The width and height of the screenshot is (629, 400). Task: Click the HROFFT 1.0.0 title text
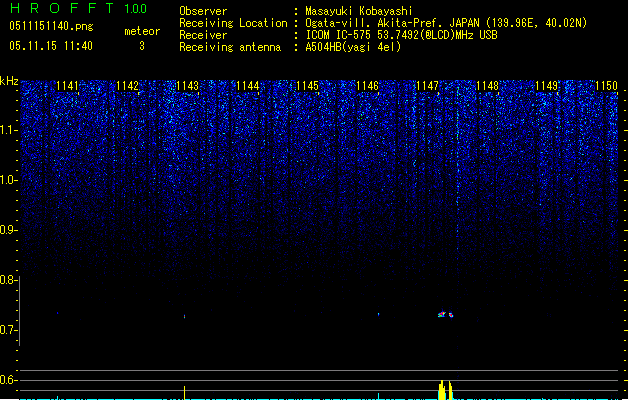pyautogui.click(x=78, y=8)
